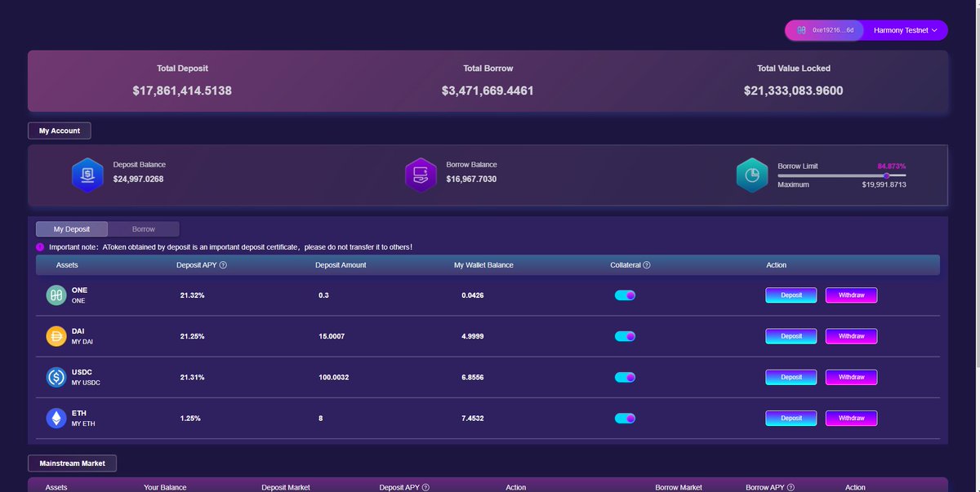Select the Mainstream Market section tab
Image resolution: width=980 pixels, height=492 pixels.
73,463
